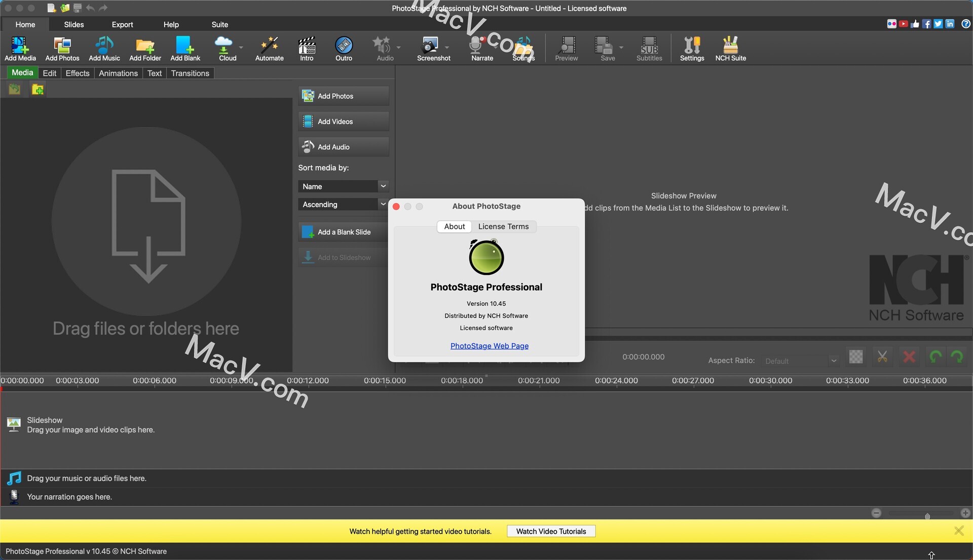
Task: Open the sort by Name dropdown
Action: pos(344,186)
